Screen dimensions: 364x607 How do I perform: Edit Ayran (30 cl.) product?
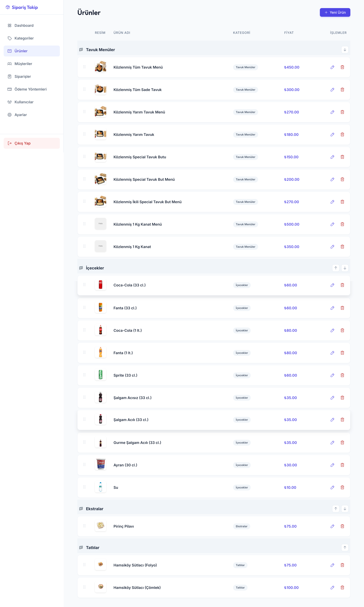click(332, 465)
